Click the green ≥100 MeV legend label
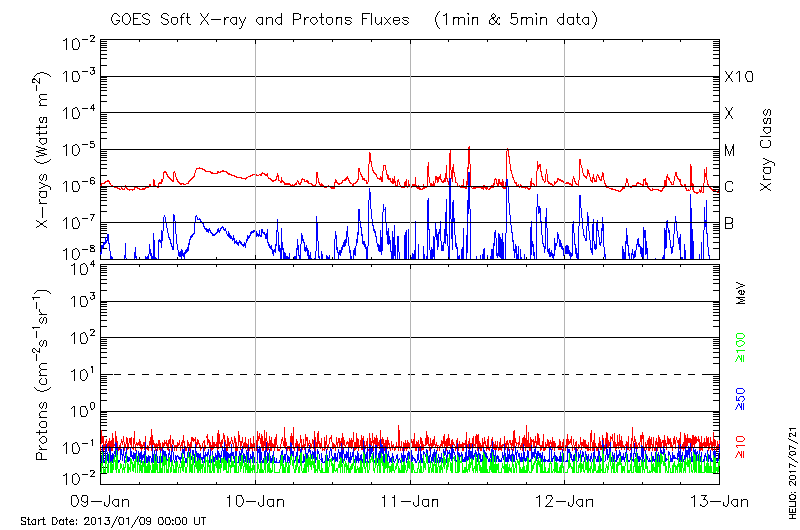Viewport: 800px width, 530px height. coord(741,350)
